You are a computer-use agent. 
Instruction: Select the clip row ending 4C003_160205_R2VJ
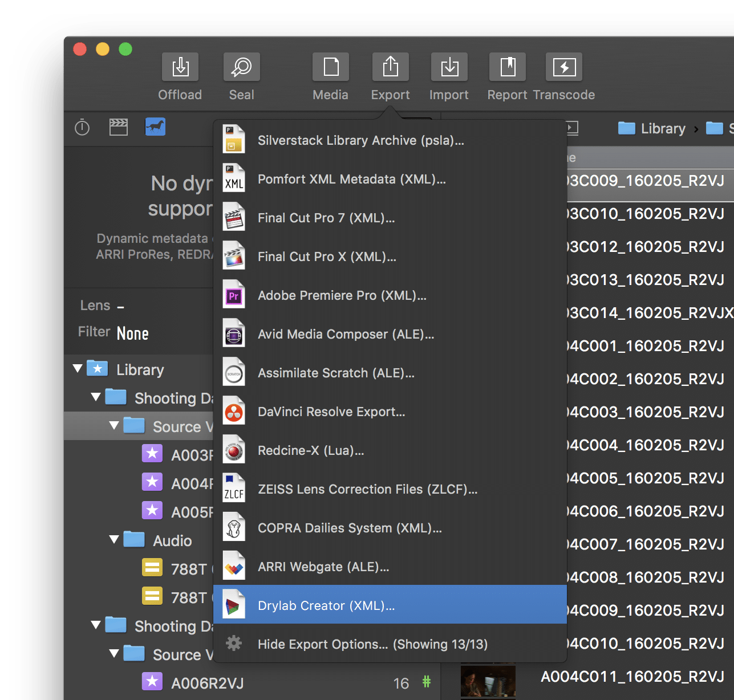point(650,412)
